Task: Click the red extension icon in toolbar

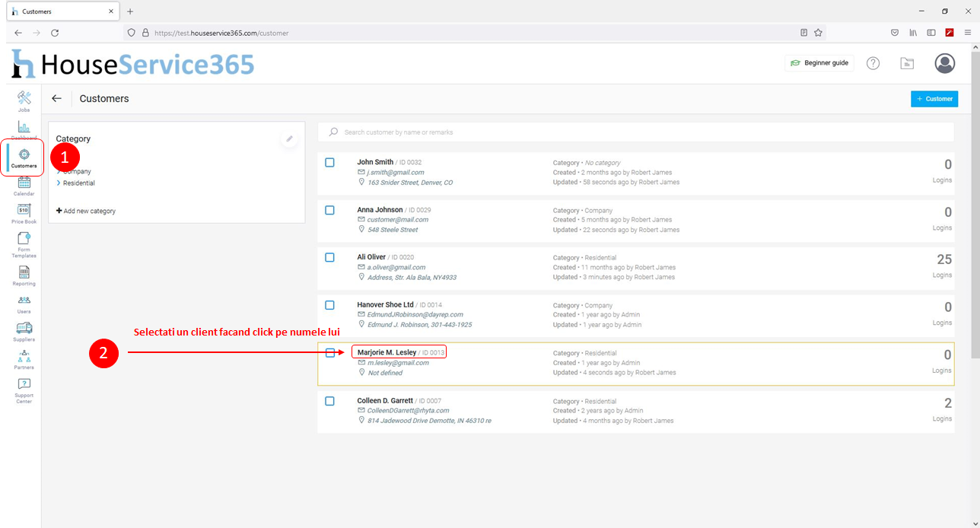Action: click(x=950, y=33)
